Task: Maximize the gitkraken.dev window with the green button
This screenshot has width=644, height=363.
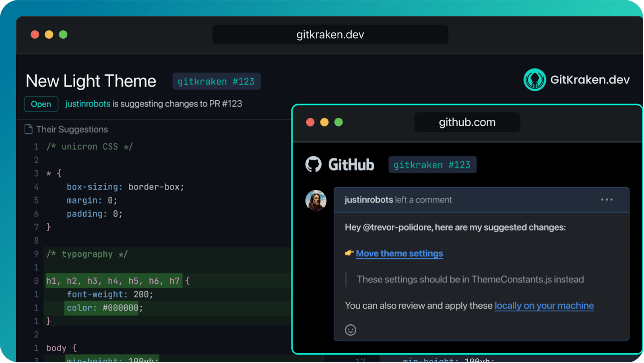Action: point(63,35)
